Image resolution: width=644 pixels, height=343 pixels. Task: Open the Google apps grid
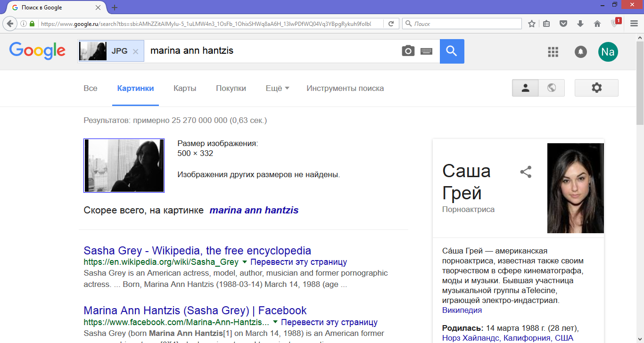pos(553,52)
